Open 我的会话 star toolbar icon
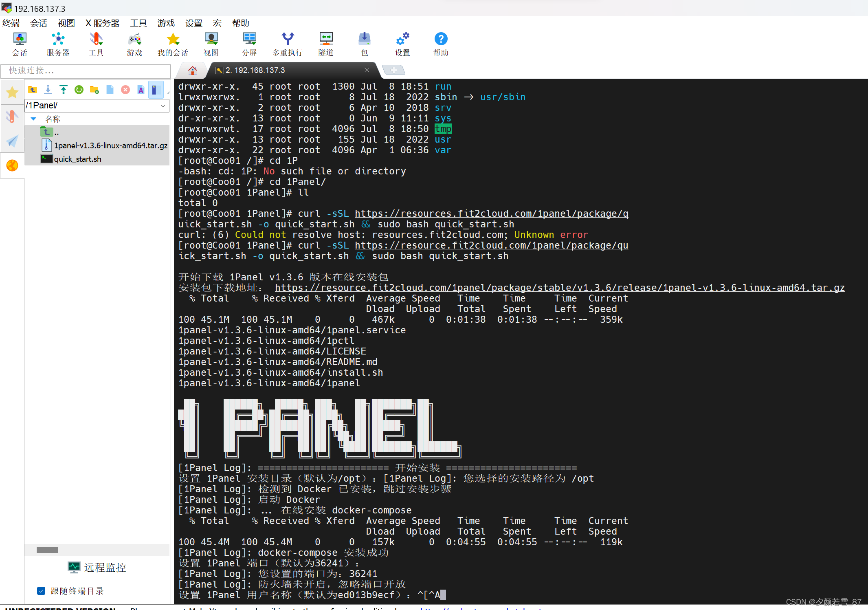Image resolution: width=868 pixels, height=610 pixels. pyautogui.click(x=173, y=44)
